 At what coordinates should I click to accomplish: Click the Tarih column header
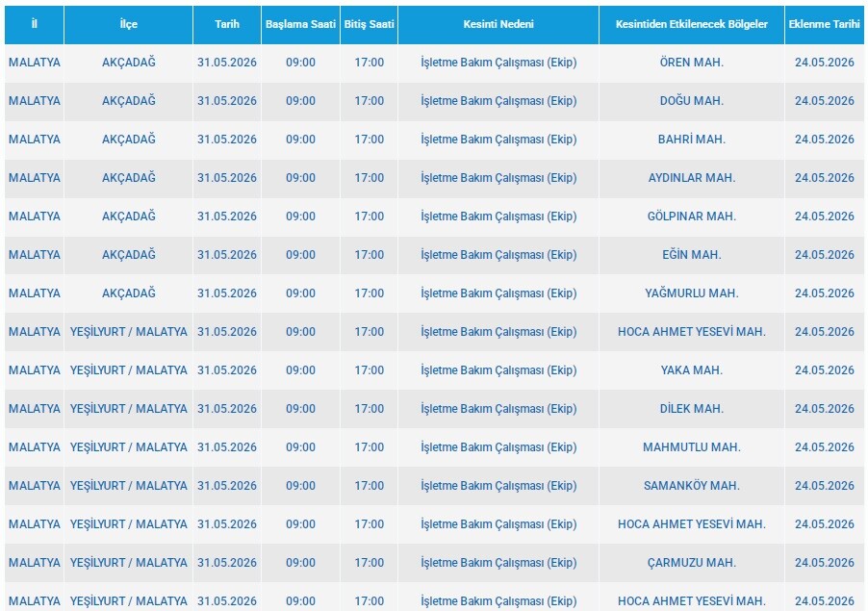(x=227, y=24)
